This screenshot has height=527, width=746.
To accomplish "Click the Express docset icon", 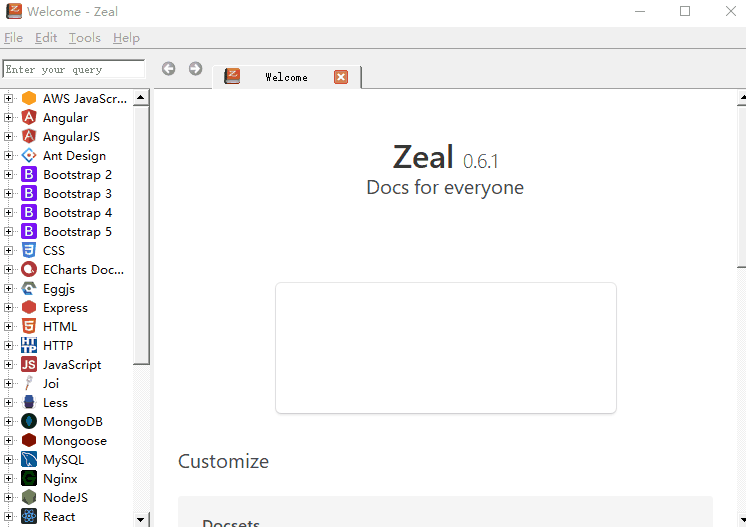I will coord(29,308).
